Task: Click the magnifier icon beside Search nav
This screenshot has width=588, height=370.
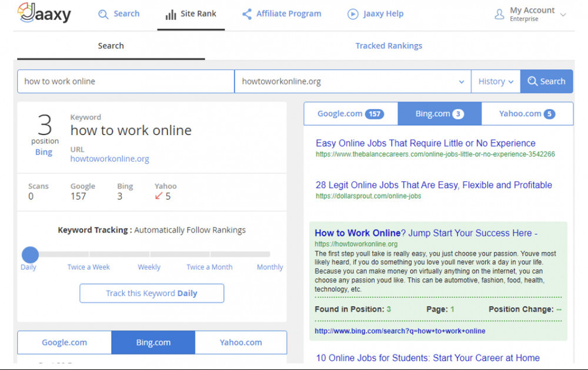Action: point(103,14)
